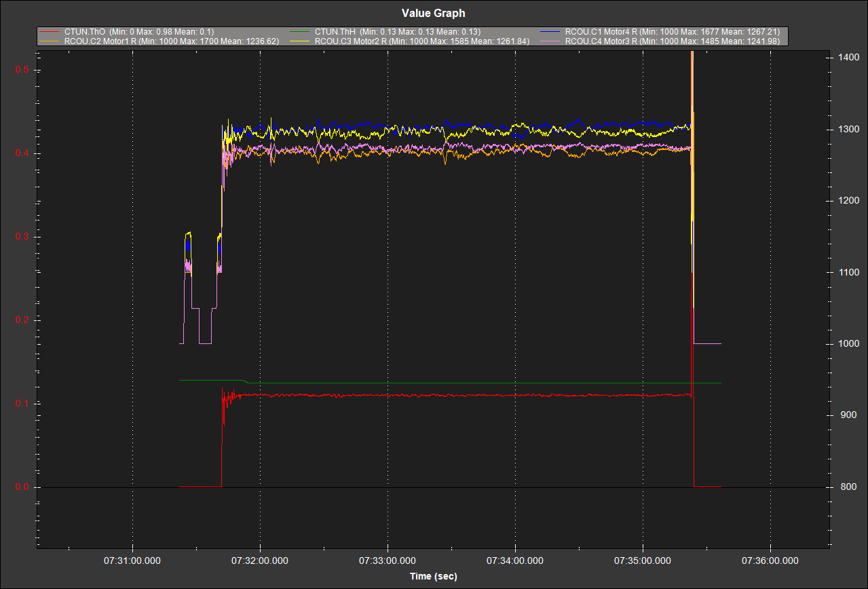The width and height of the screenshot is (868, 589).
Task: Click the 800 label on right axis
Action: point(847,487)
